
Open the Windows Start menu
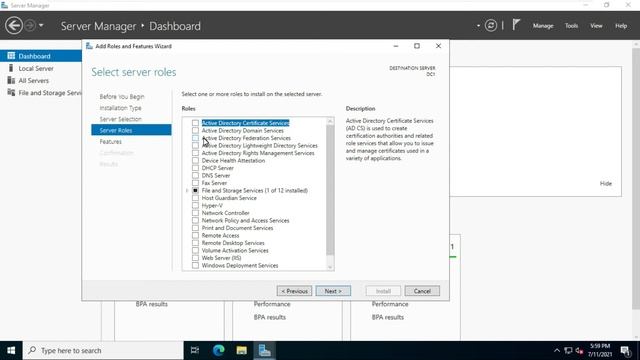click(x=11, y=351)
